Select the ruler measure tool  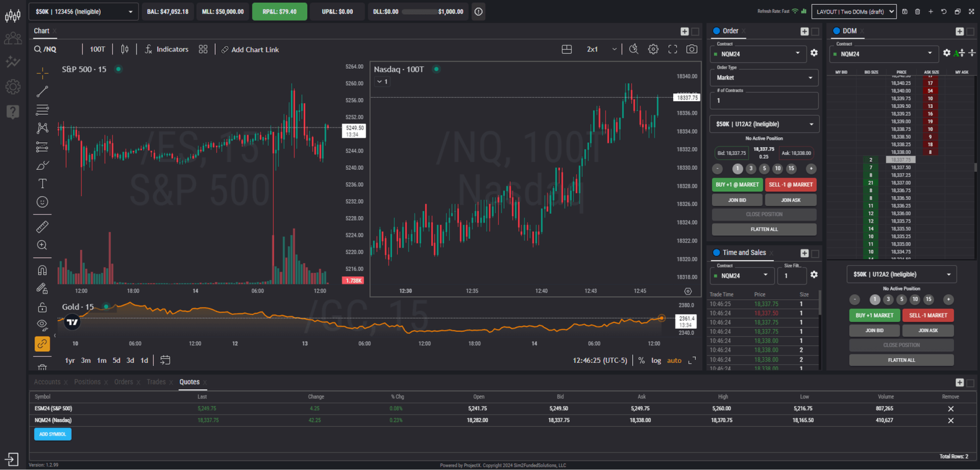(42, 227)
